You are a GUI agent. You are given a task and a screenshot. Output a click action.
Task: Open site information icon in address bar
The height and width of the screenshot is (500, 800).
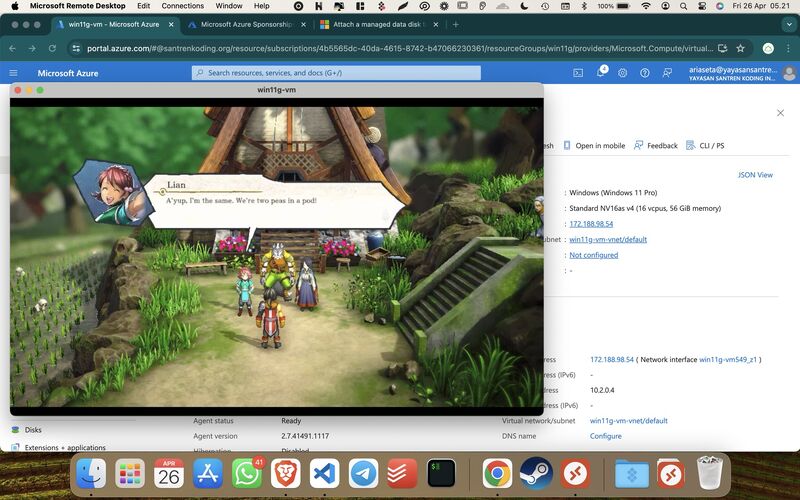pos(76,48)
